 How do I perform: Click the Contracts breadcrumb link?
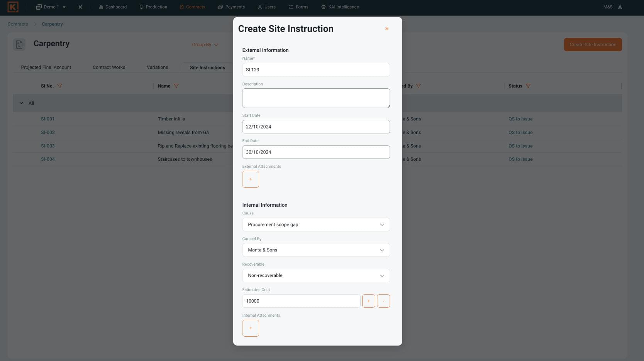click(18, 24)
